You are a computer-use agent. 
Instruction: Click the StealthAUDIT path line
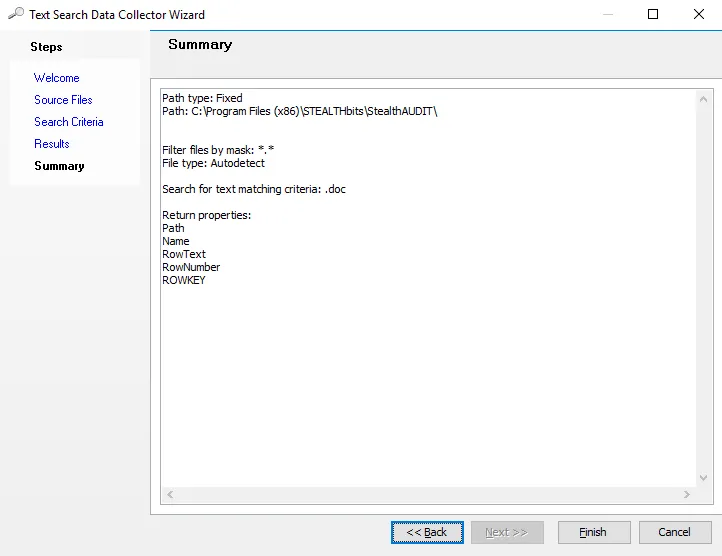coord(300,111)
